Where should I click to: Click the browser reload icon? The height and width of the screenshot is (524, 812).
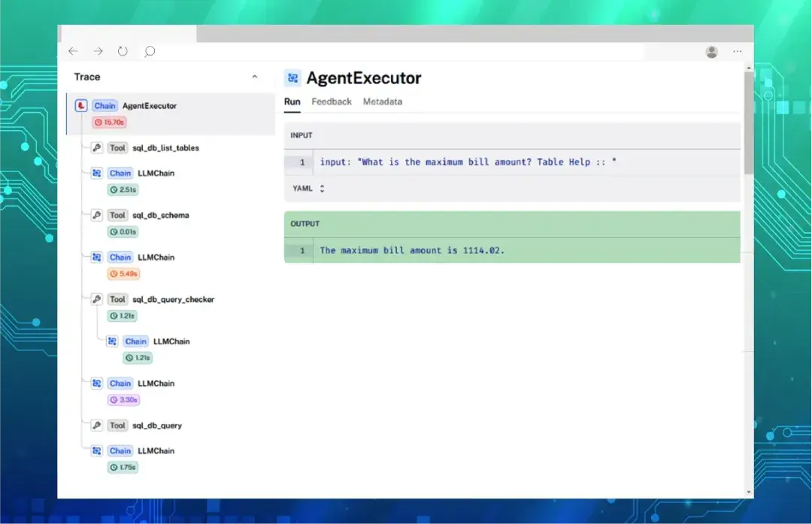tap(123, 51)
